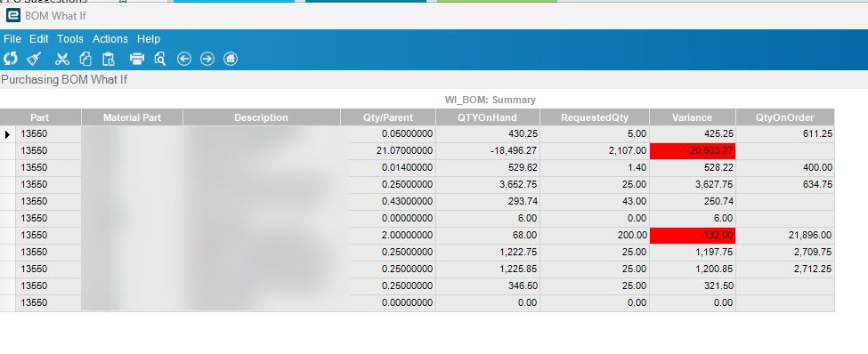
Task: Open Print Preview magnifier icon
Action: click(x=160, y=58)
